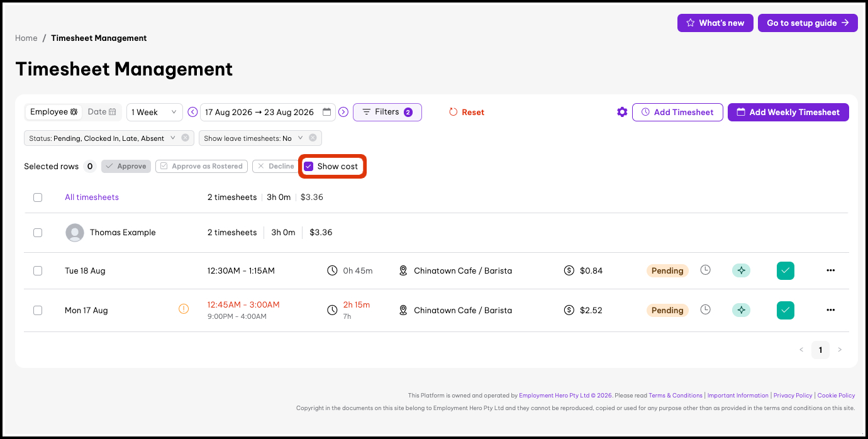868x439 pixels.
Task: Open What's new
Action: tap(715, 23)
